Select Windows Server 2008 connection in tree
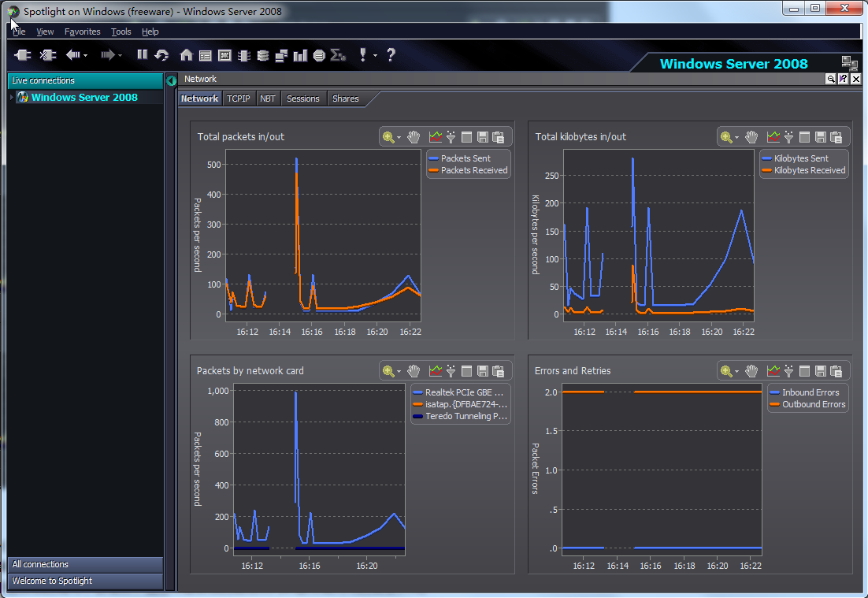 (x=84, y=98)
